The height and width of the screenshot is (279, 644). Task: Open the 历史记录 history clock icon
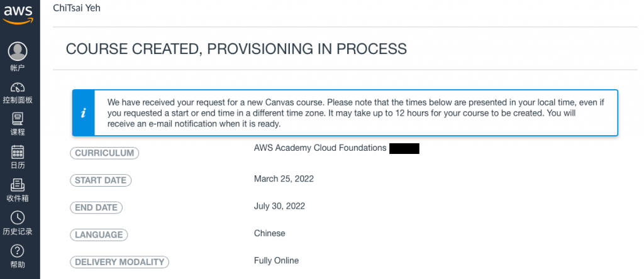coord(18,217)
